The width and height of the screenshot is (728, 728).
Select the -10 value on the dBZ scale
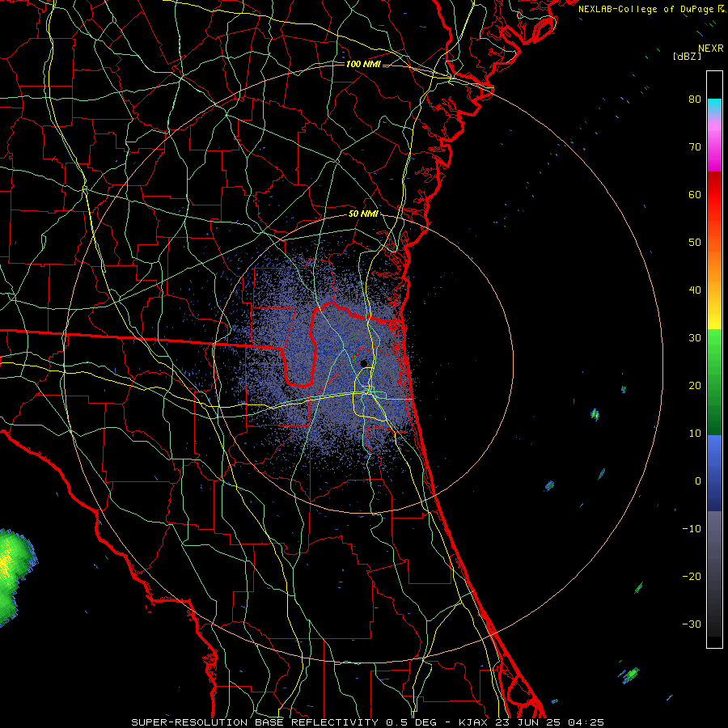pos(692,529)
